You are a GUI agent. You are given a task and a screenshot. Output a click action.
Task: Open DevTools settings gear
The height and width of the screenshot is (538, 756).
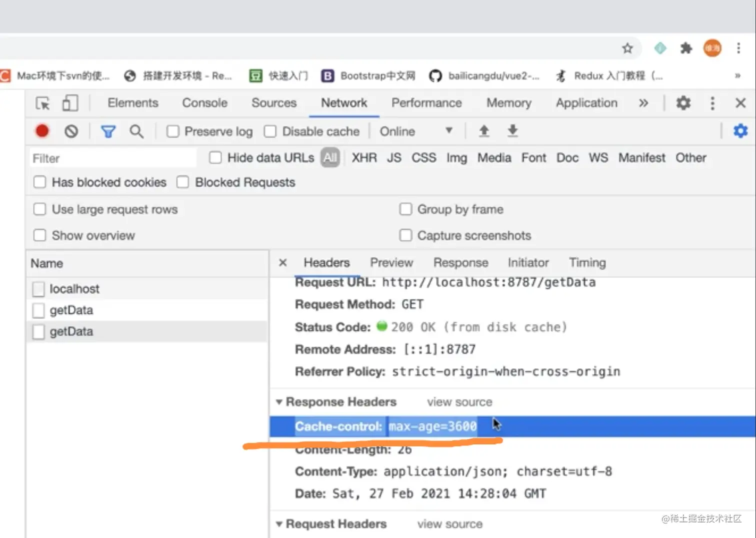(x=683, y=103)
